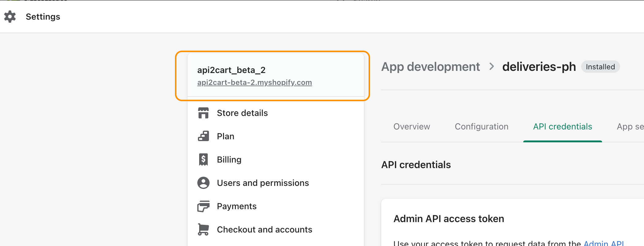Click the Payments card icon
Screen dimensions: 644x246
tap(203, 206)
